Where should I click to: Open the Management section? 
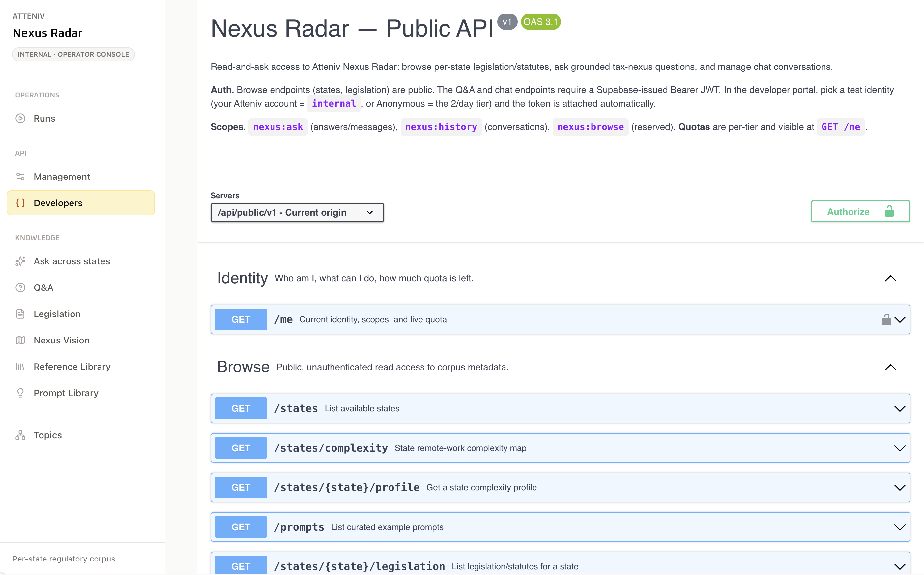point(81,177)
